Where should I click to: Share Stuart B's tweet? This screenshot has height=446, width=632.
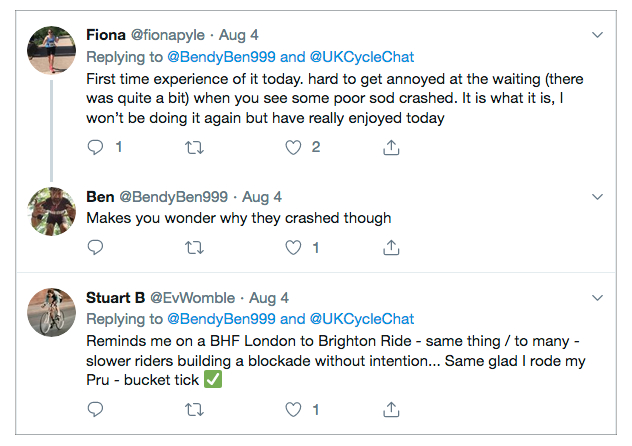[392, 409]
